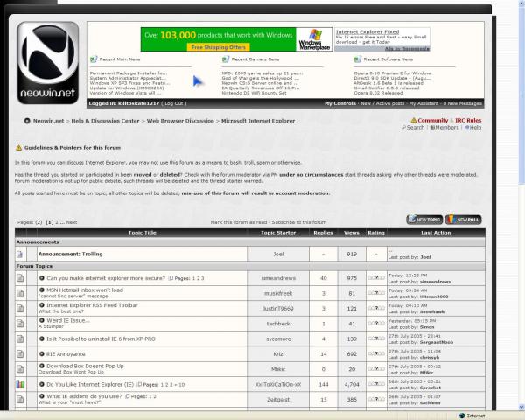Click the Guidelines warning triangle icon

pyautogui.click(x=18, y=148)
